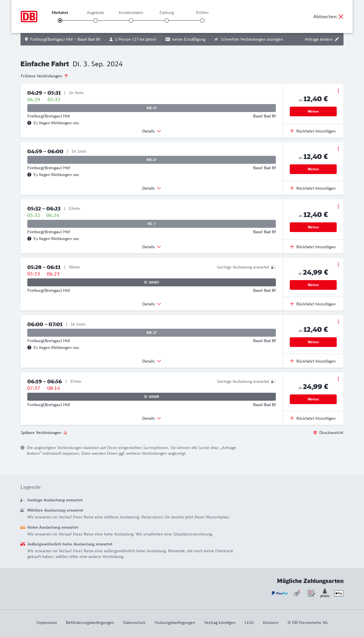Click the pencil icon beside Anfrage ändern
This screenshot has height=637, width=364.
click(337, 39)
